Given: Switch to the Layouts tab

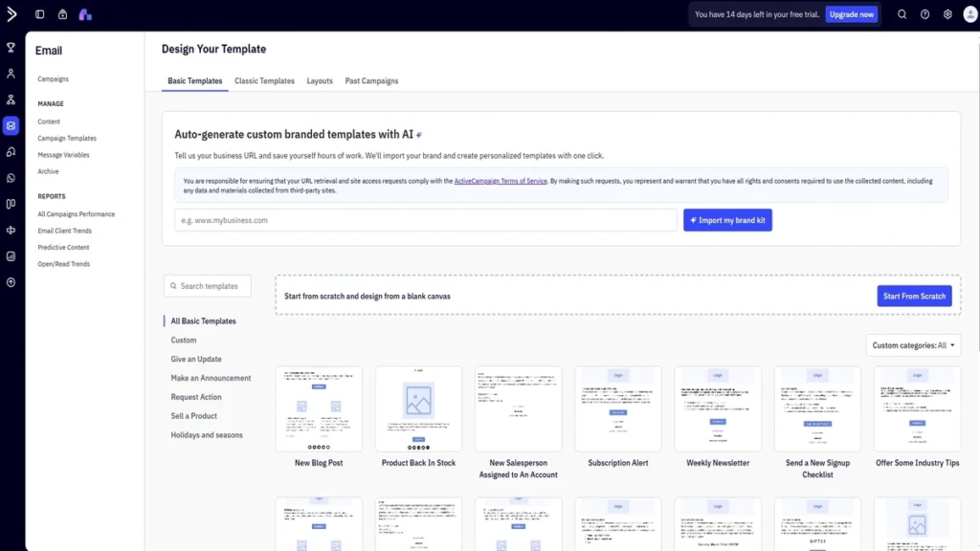Looking at the screenshot, I should 320,81.
